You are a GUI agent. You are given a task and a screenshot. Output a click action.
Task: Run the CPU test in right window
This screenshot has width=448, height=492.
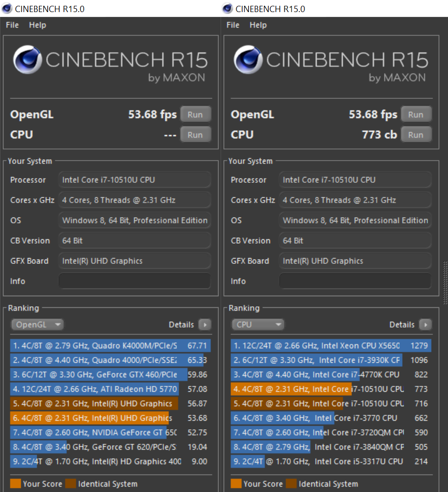[x=416, y=135]
